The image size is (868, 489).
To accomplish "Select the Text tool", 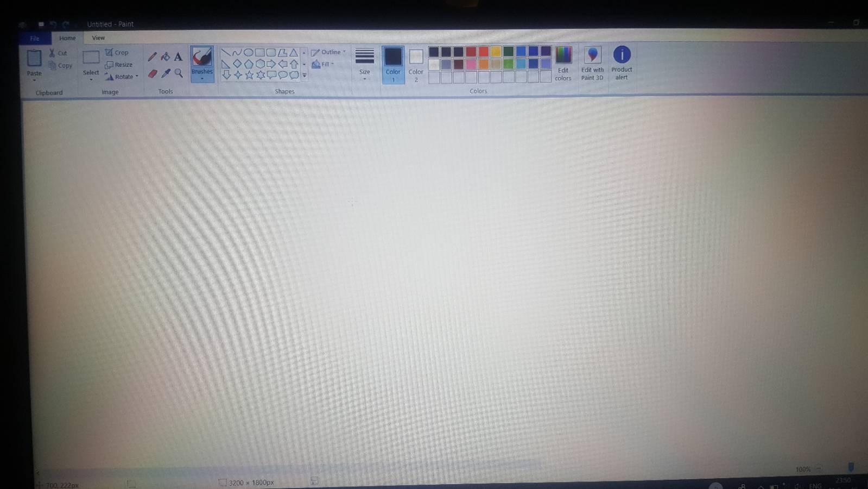I will pos(178,57).
